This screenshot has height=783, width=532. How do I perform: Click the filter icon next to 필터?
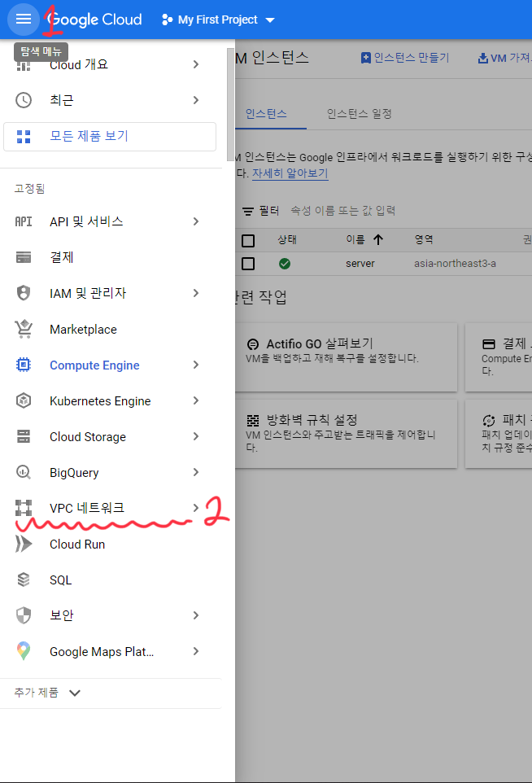click(248, 212)
